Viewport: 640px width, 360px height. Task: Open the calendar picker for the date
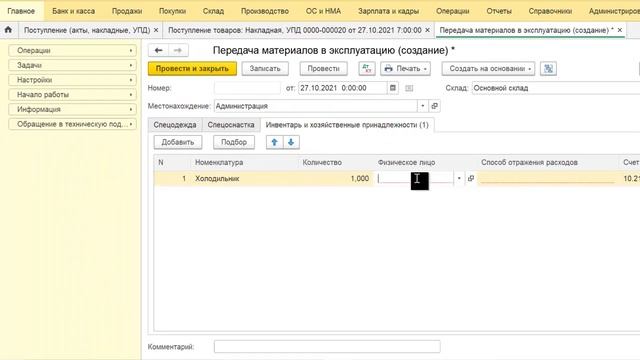point(392,88)
